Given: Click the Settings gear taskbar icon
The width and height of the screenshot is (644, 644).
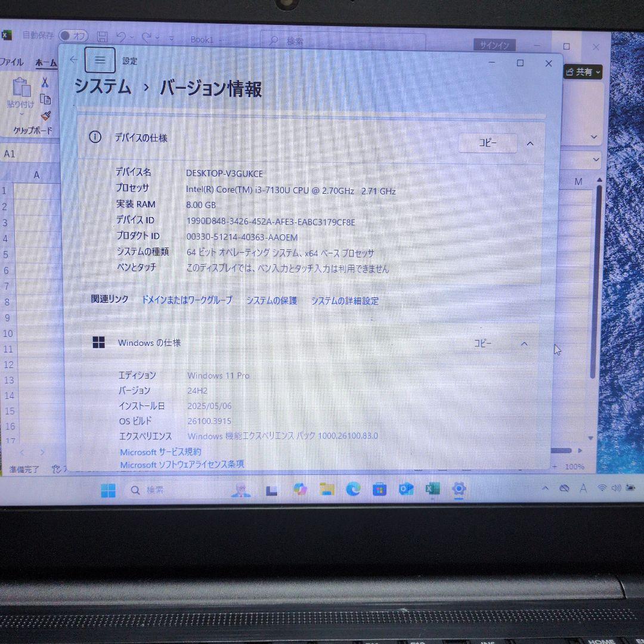Looking at the screenshot, I should point(459,489).
